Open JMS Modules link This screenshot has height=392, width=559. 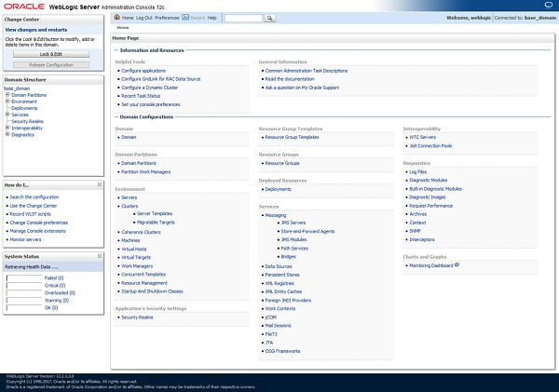click(293, 239)
